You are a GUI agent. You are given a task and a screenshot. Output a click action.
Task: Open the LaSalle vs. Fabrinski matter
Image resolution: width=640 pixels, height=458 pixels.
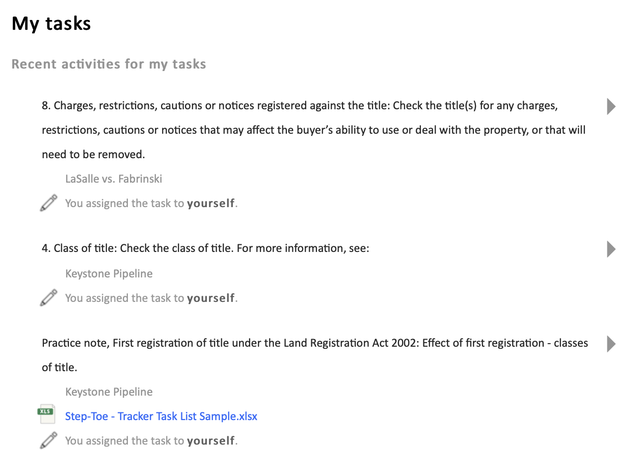(x=113, y=179)
